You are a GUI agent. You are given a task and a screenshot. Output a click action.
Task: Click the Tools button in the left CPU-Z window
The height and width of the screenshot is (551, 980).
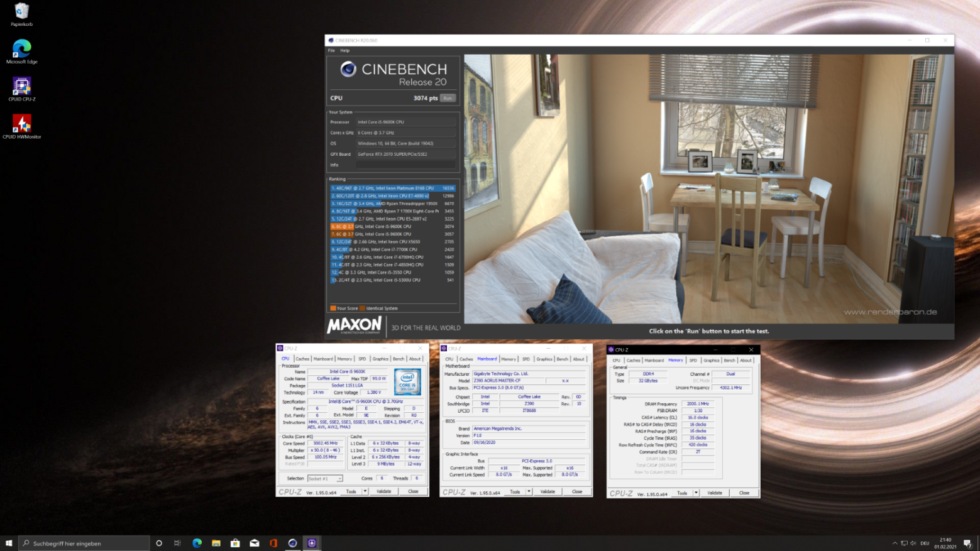point(351,492)
